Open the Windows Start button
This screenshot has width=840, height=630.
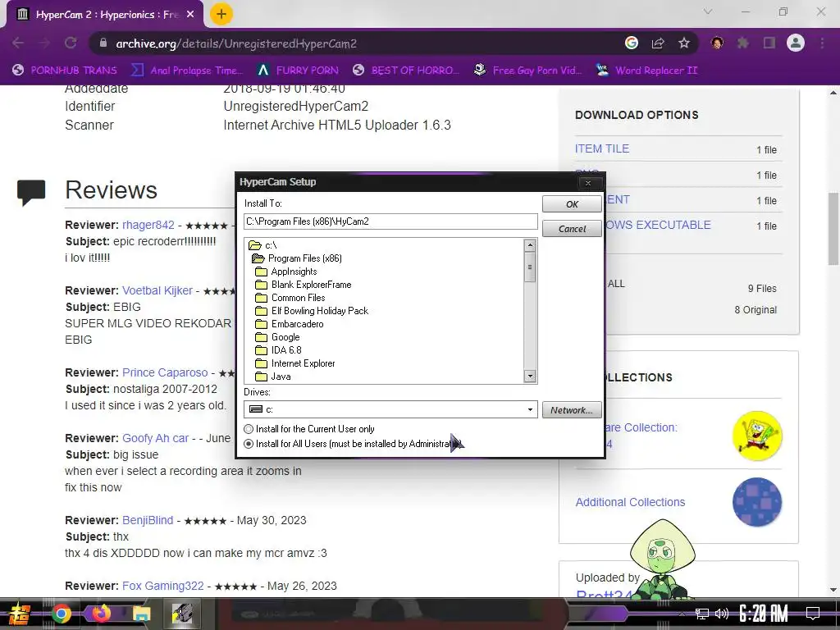19,614
